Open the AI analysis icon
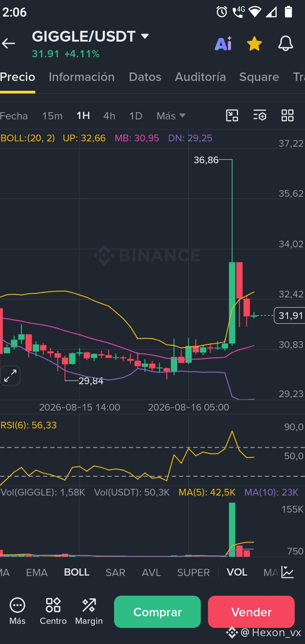The height and width of the screenshot is (644, 305). coord(223,43)
